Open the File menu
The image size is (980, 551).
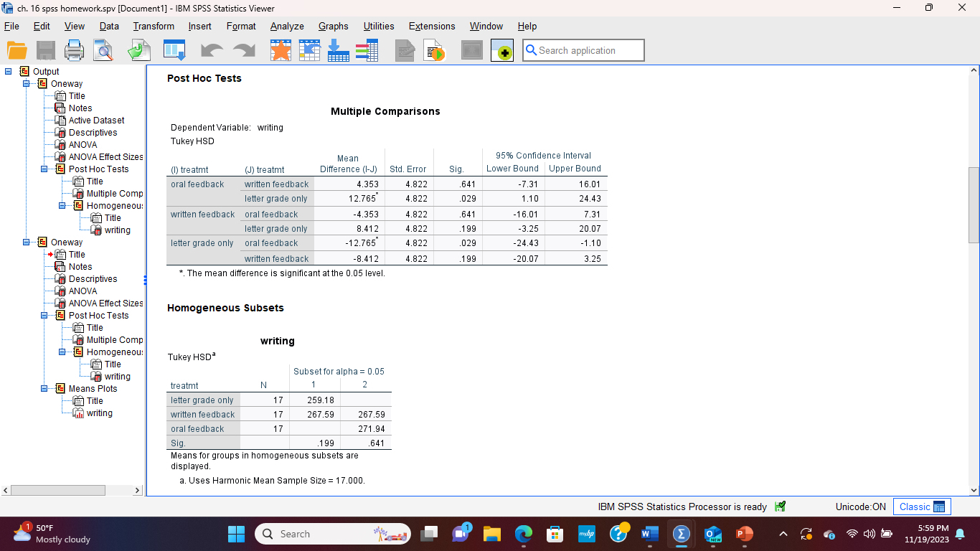click(11, 26)
